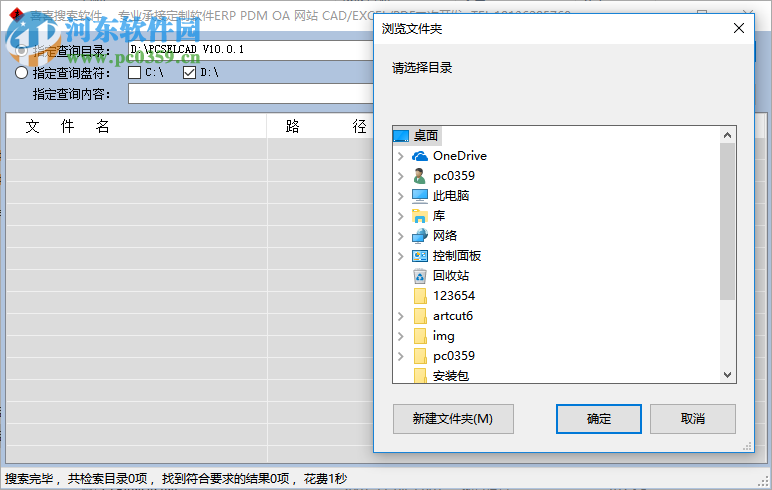Viewport: 772px width, 490px height.
Task: Click the 确定 button
Action: coord(599,419)
